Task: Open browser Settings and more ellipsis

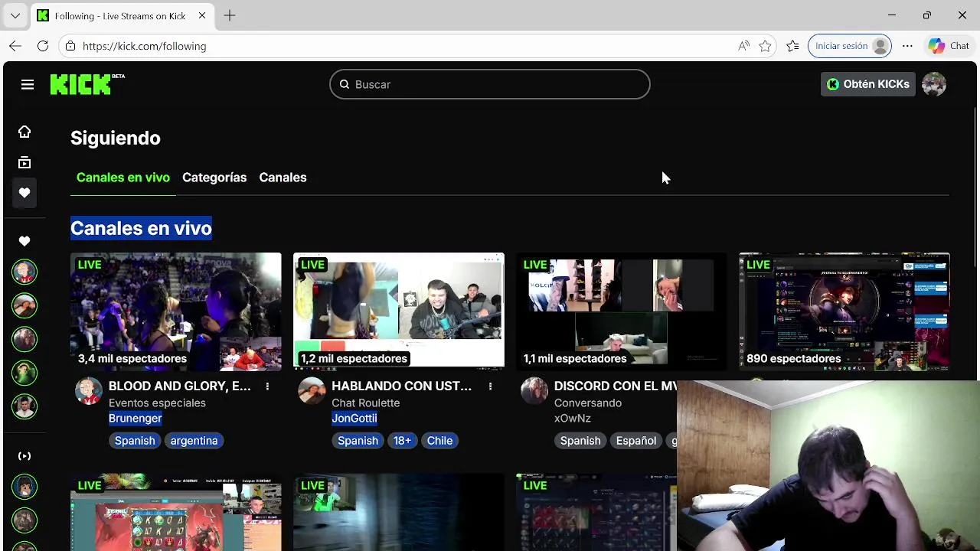Action: point(907,46)
